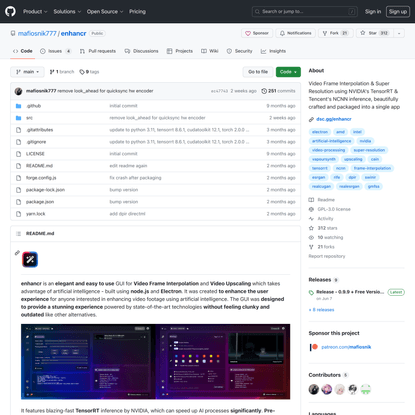The width and height of the screenshot is (415, 415).
Task: View the 312 stars link
Action: pos(323,228)
